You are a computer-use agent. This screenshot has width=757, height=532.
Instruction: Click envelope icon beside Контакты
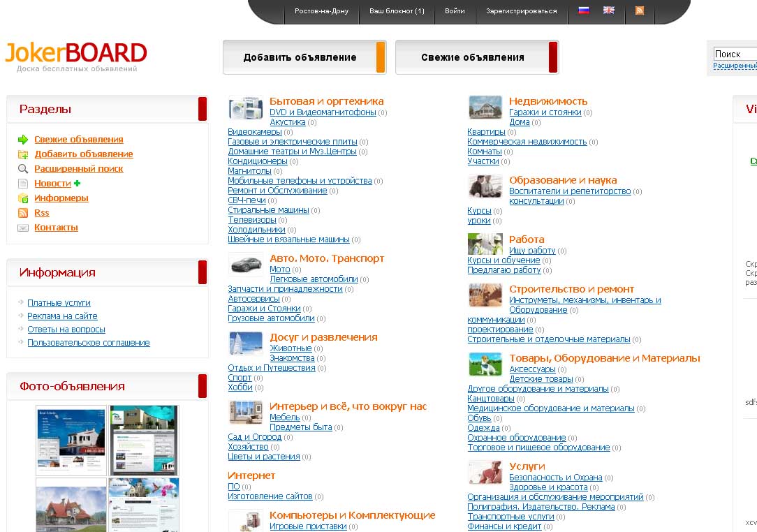(23, 228)
